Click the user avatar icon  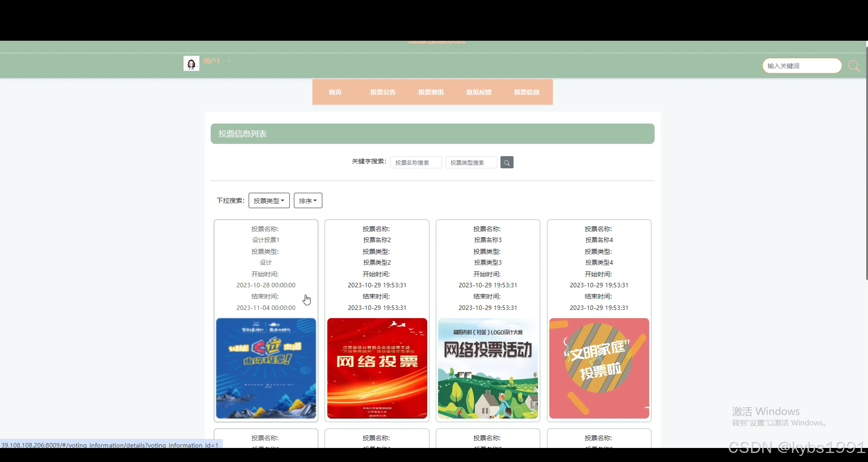pyautogui.click(x=191, y=63)
